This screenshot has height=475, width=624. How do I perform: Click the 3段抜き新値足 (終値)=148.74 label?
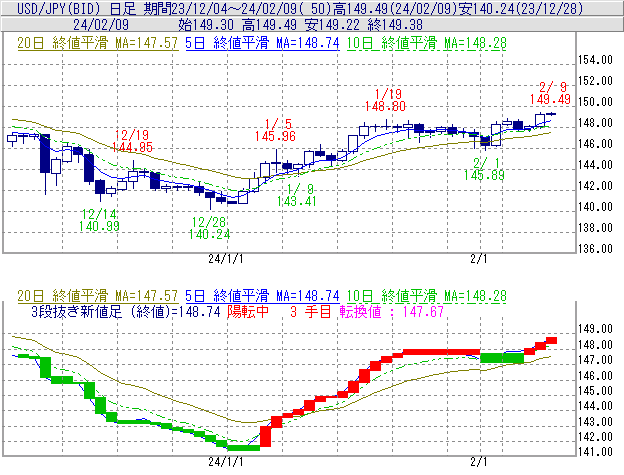tap(126, 311)
